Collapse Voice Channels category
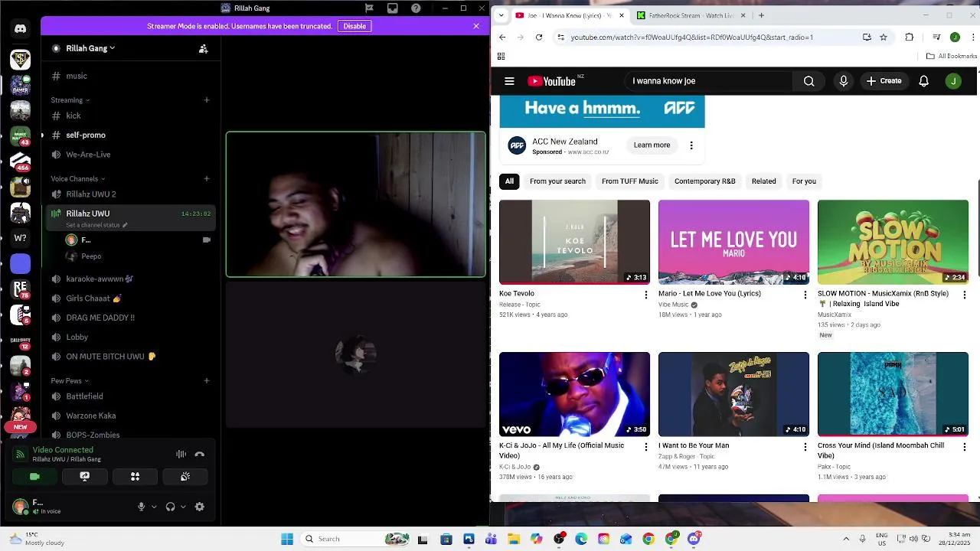Screen dimensions: 980x551 click(77, 179)
